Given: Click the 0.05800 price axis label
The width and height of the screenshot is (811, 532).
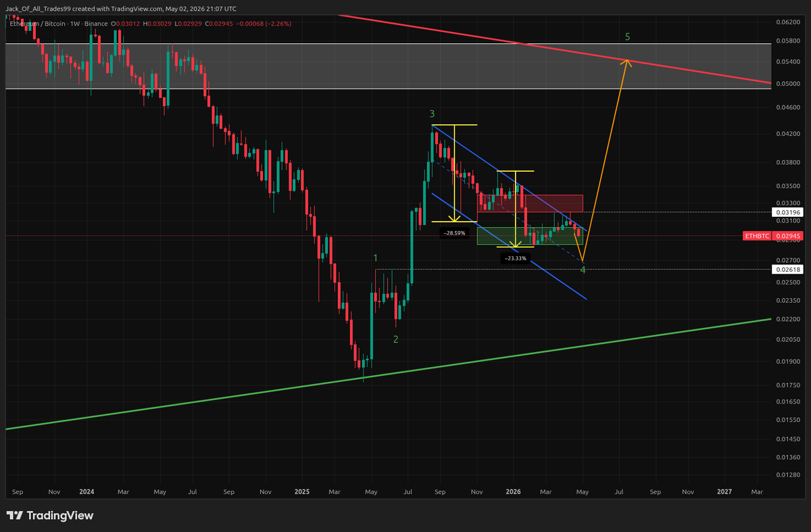Looking at the screenshot, I should tap(787, 42).
